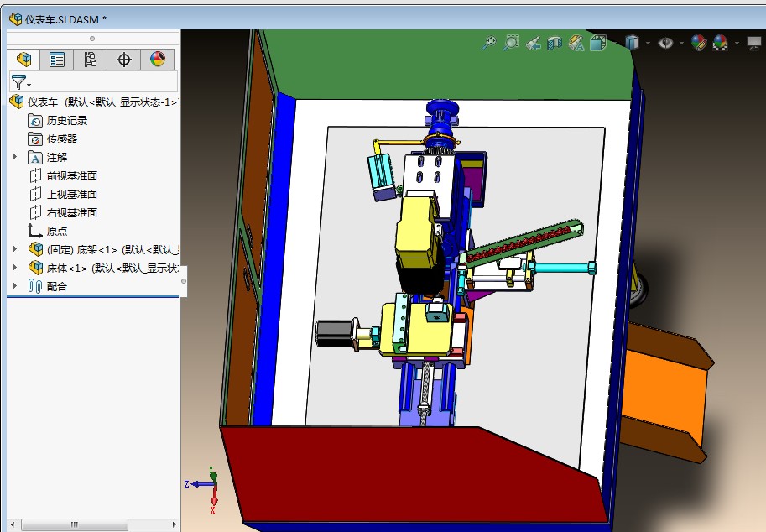Expand the 底架<1> component node

[14, 249]
